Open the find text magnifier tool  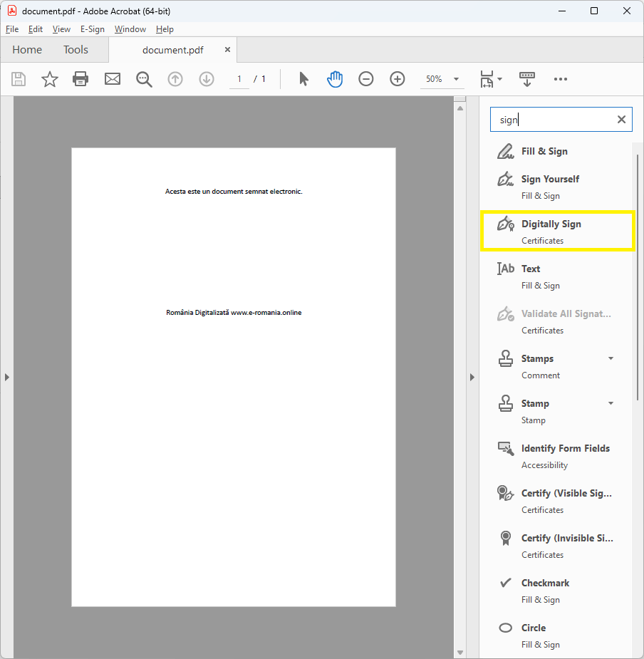coord(144,79)
